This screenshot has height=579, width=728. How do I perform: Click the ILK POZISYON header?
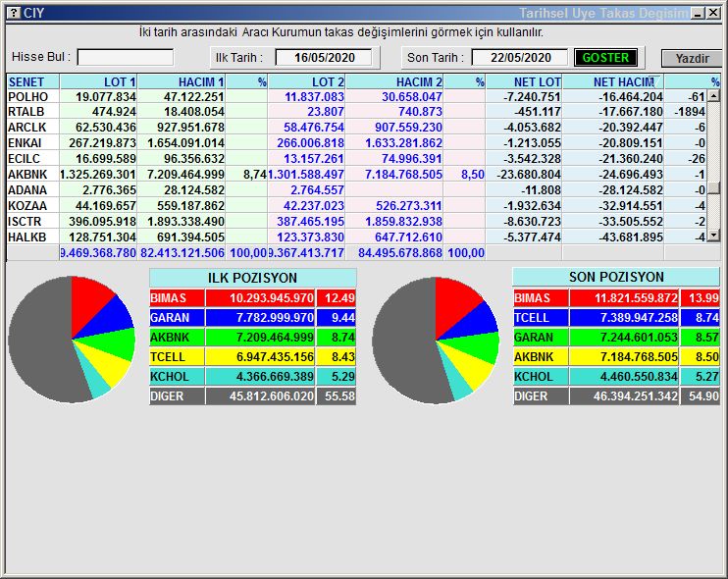click(252, 278)
